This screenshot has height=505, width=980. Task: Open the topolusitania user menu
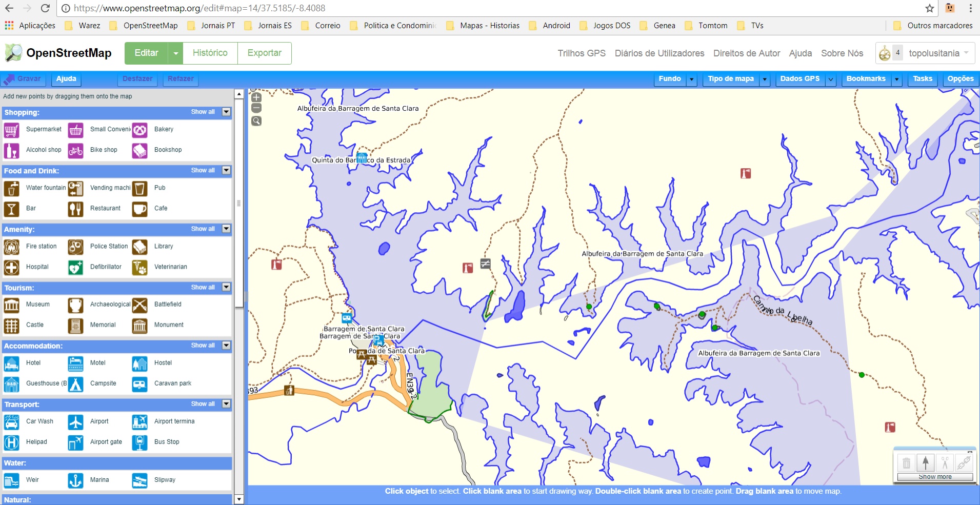(925, 53)
